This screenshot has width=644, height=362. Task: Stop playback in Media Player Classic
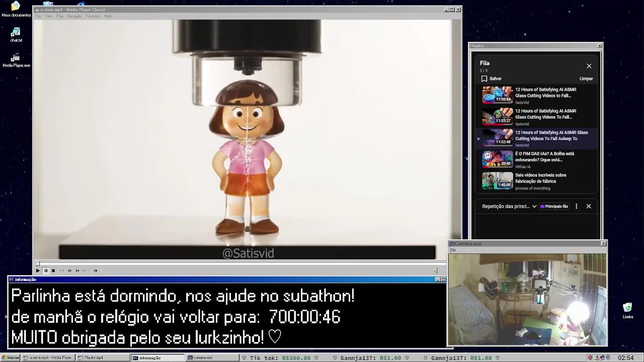click(53, 270)
